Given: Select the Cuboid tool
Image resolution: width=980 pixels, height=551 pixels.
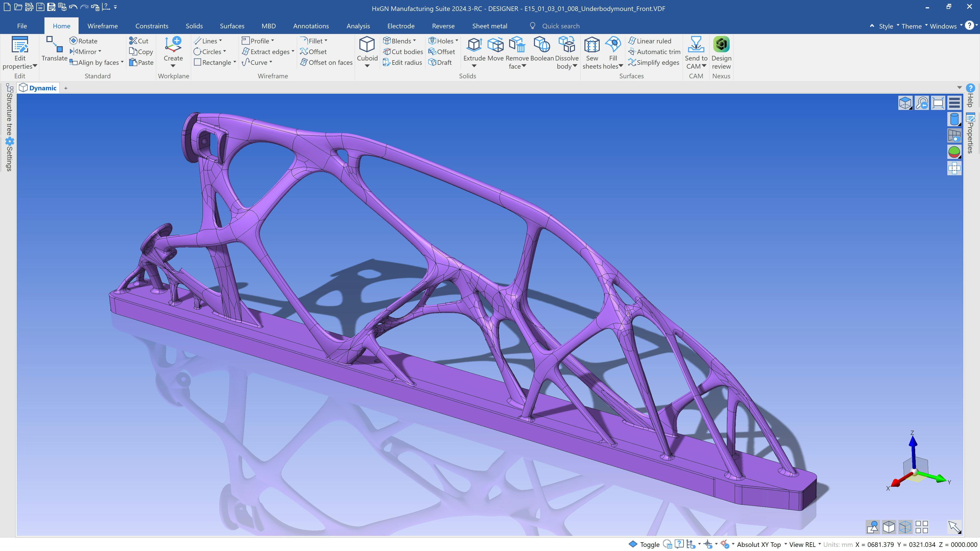Looking at the screenshot, I should pos(366,50).
